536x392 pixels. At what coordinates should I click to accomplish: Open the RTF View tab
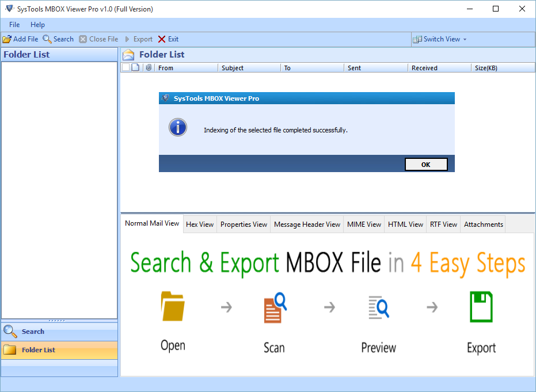pos(443,224)
